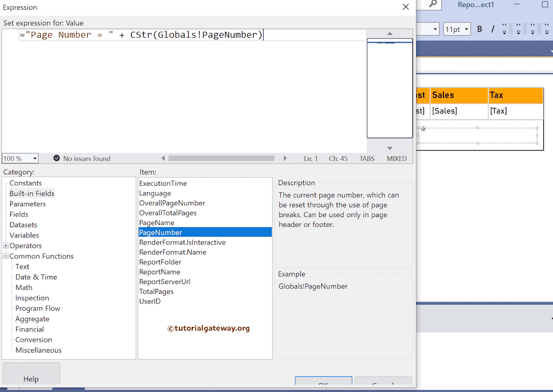Image resolution: width=553 pixels, height=392 pixels.
Task: Click the right scroll arrow in the status bar
Action: (285, 158)
